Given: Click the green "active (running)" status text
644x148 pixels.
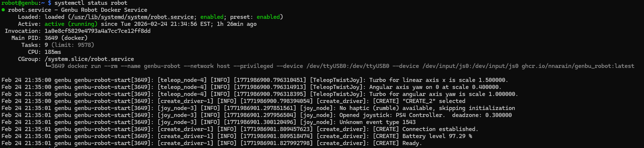Looking at the screenshot, I should 71,24.
